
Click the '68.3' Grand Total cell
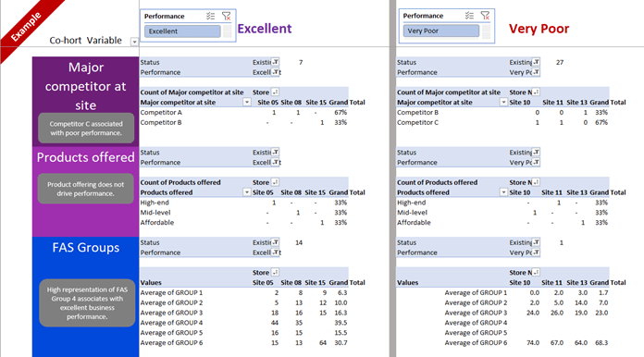pyautogui.click(x=601, y=342)
